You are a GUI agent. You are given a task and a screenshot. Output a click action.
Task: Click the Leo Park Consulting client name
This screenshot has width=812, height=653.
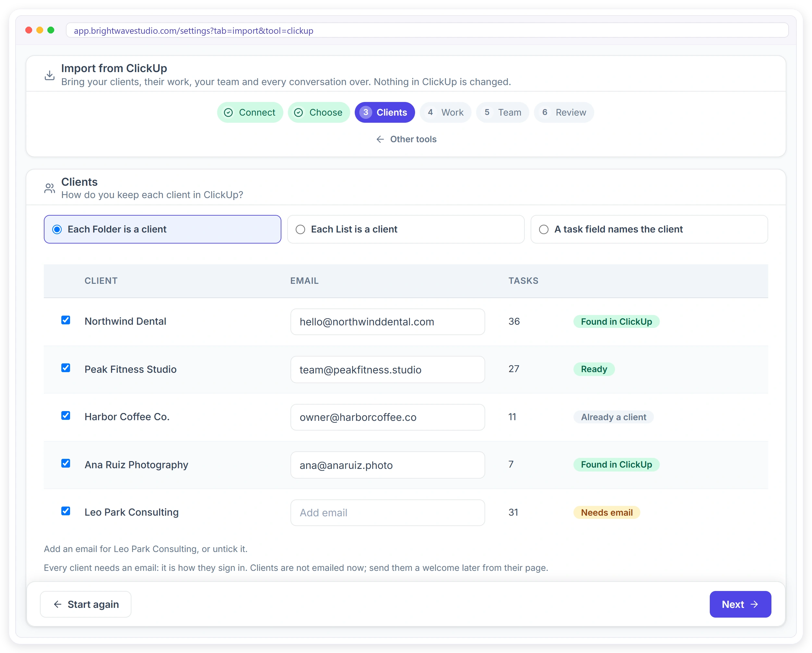coord(131,512)
